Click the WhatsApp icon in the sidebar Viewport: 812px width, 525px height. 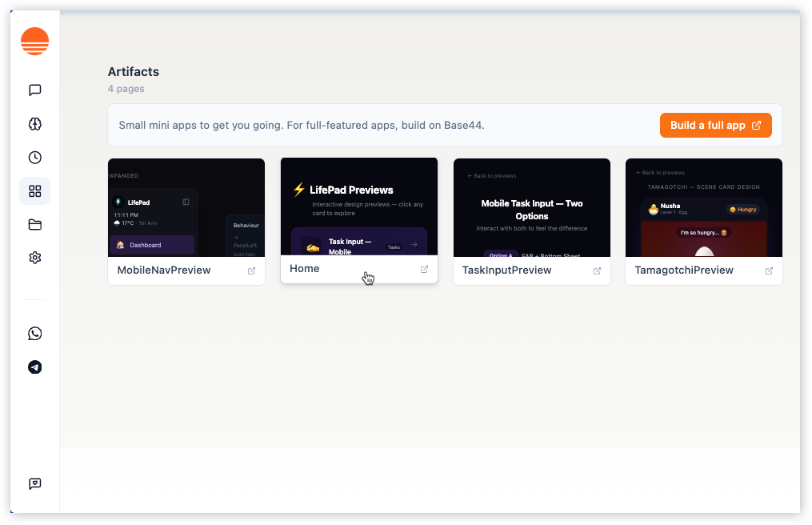click(x=34, y=334)
